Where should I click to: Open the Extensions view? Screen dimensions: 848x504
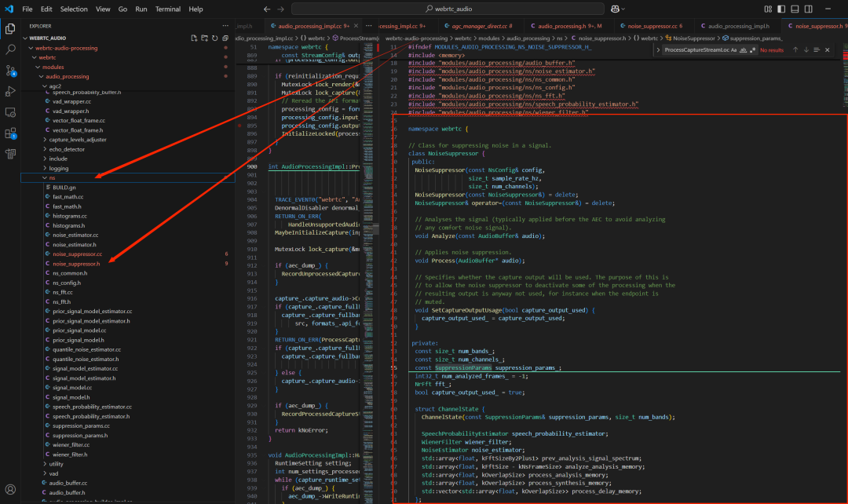point(10,133)
